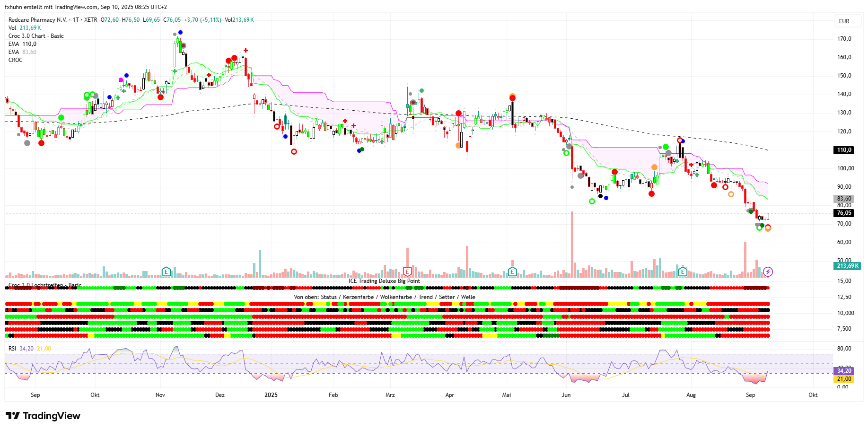This screenshot has height=430, width=868.
Task: Click the CROC indicator legend entry
Action: tap(16, 60)
